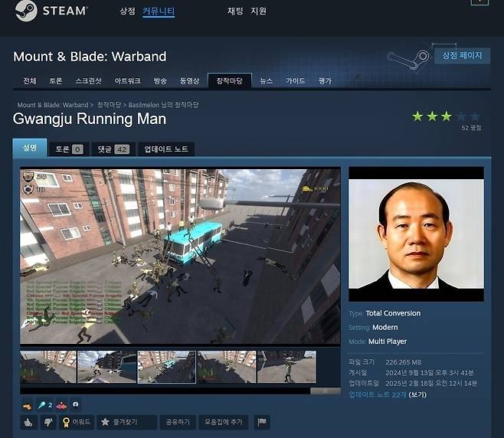Give an award with the 어워드 button
504x438 pixels.
pyautogui.click(x=77, y=422)
